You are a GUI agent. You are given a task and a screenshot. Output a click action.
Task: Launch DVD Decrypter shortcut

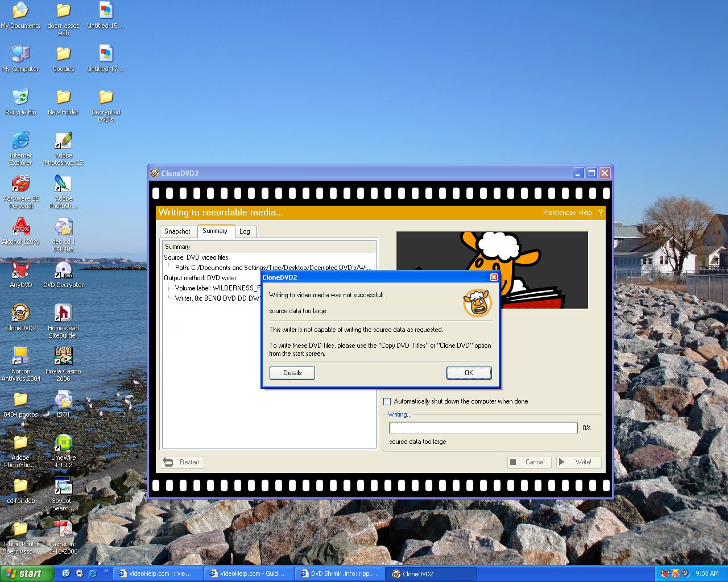63,275
